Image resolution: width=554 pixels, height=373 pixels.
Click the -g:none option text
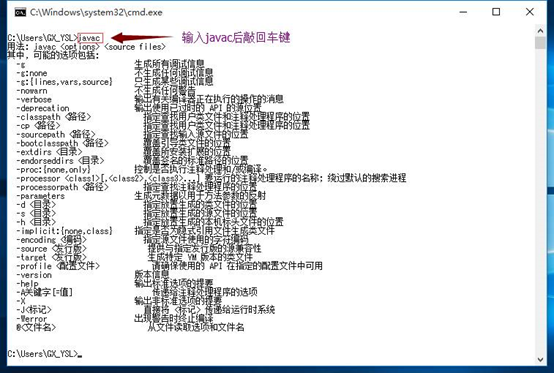point(32,73)
